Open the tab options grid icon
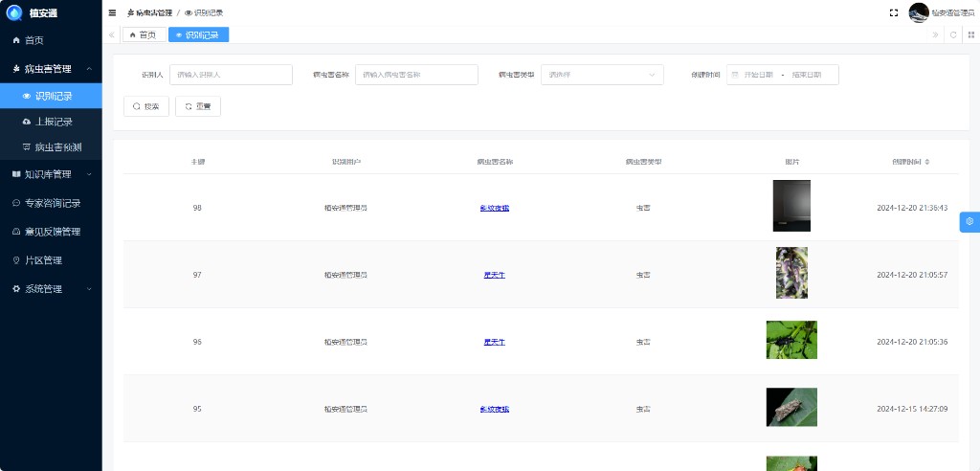 point(971,35)
